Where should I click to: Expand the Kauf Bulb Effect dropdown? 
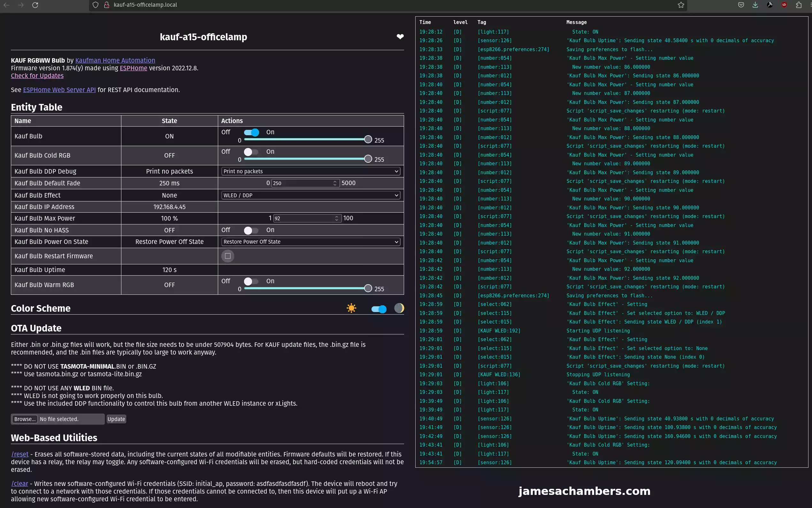(310, 195)
